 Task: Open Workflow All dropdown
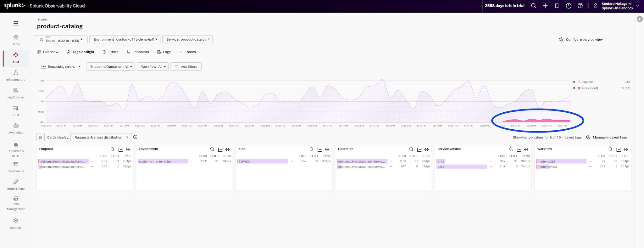tap(153, 67)
